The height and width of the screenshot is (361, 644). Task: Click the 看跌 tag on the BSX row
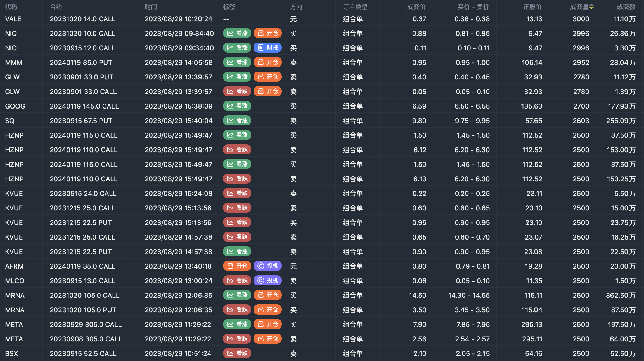(x=237, y=353)
